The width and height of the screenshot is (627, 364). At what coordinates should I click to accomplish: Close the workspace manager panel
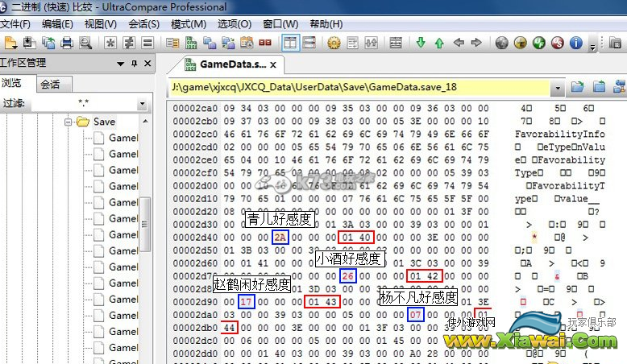pyautogui.click(x=147, y=63)
